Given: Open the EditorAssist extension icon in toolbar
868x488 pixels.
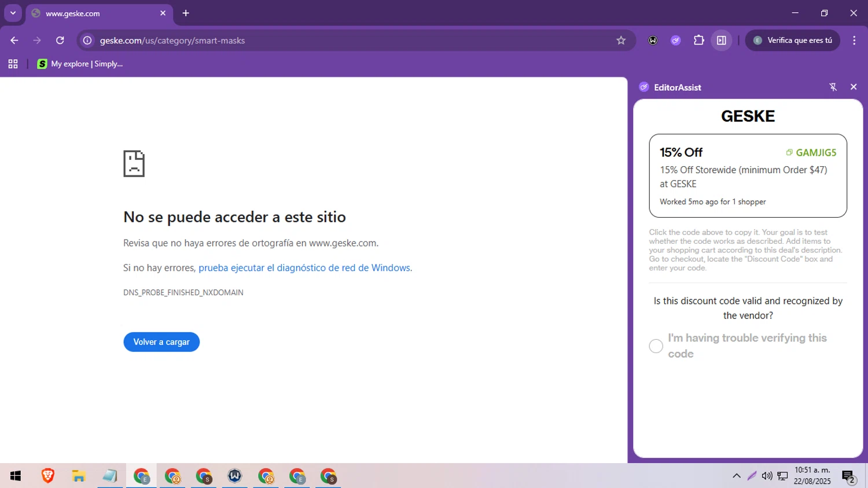Looking at the screenshot, I should 675,41.
